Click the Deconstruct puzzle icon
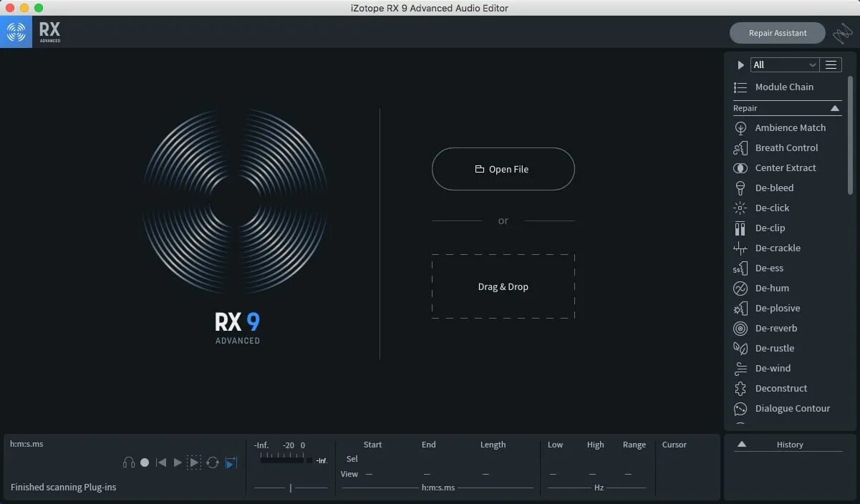Image resolution: width=860 pixels, height=504 pixels. pos(740,389)
